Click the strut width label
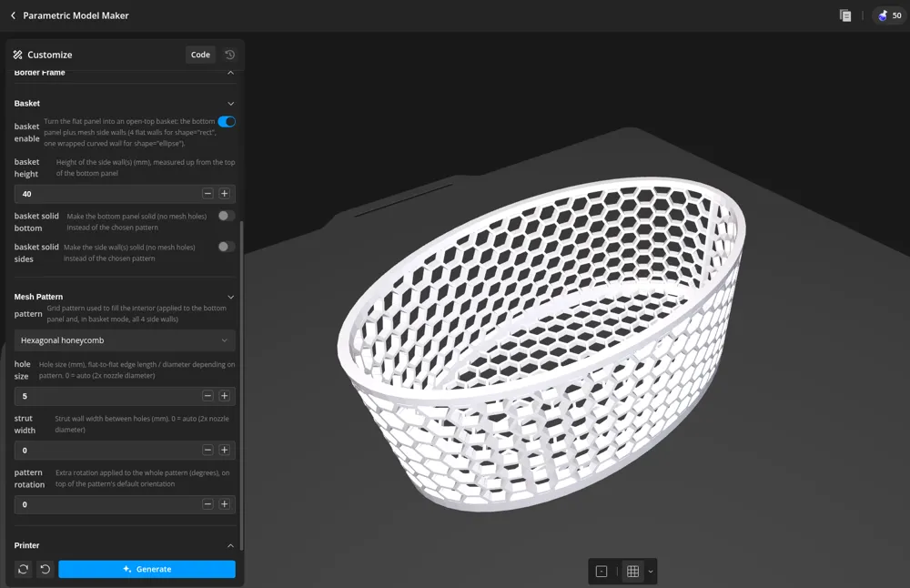910x588 pixels. point(25,424)
